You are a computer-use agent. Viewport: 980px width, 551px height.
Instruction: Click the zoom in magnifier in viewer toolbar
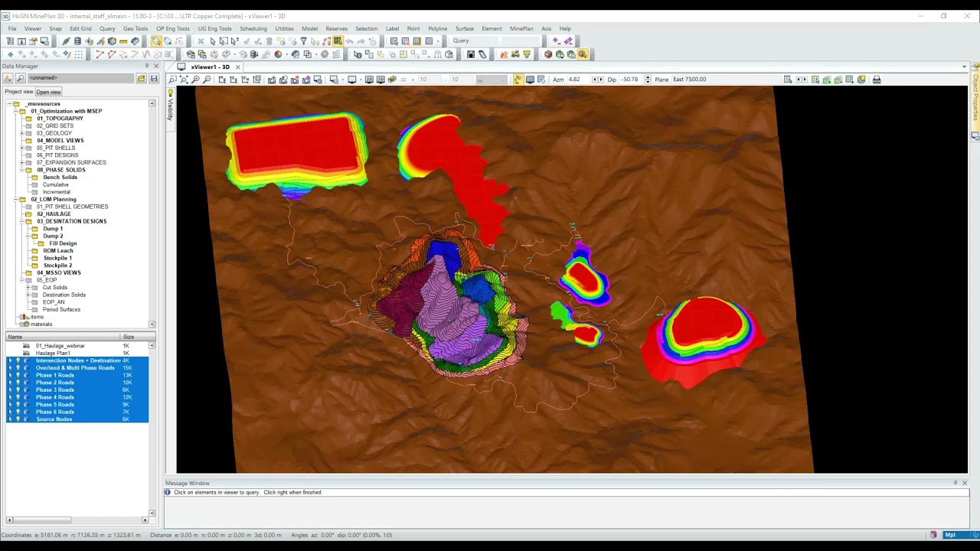[195, 80]
